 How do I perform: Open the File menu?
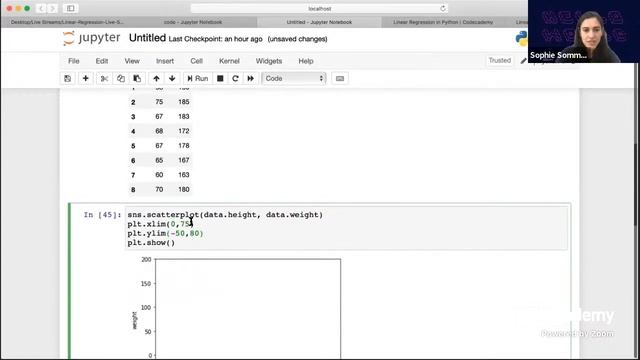point(73,61)
